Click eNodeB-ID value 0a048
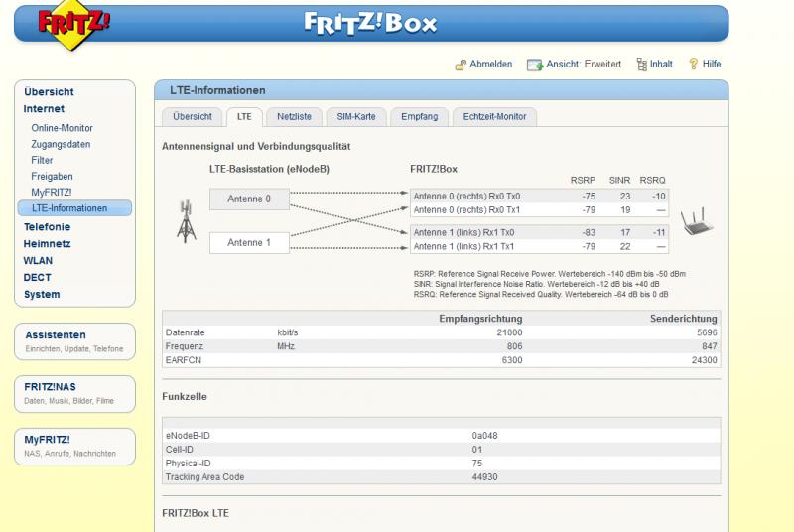Screen dimensions: 794x532 tap(484, 436)
